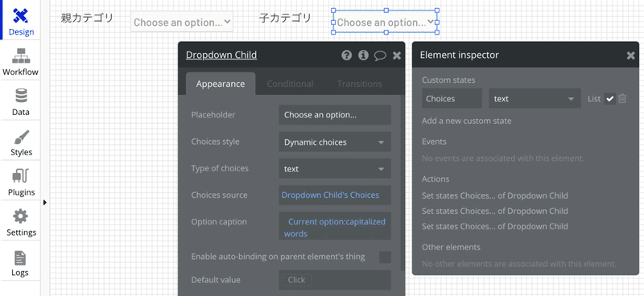The image size is (644, 296).
Task: Click the Dropdown Child title link
Action: [221, 55]
